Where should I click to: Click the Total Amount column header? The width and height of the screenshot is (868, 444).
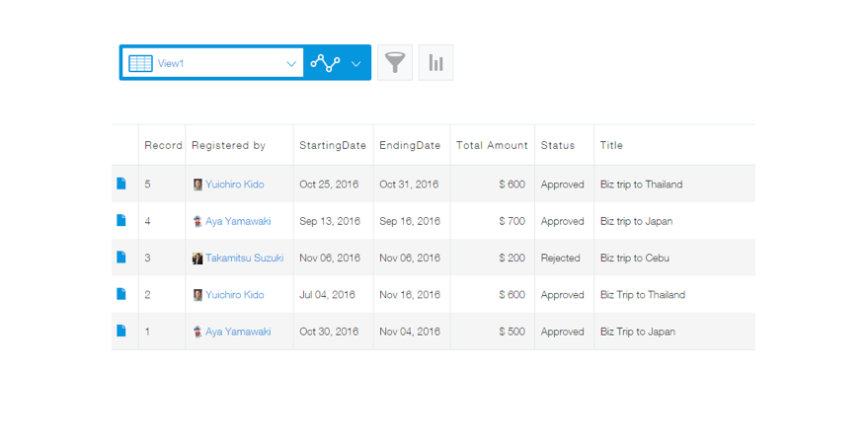click(x=492, y=145)
